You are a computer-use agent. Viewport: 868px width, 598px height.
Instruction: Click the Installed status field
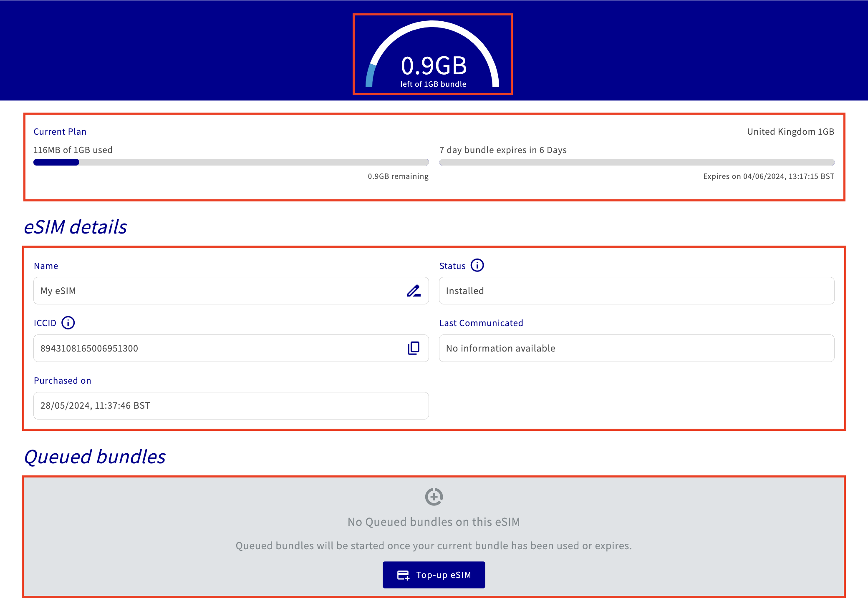point(636,291)
